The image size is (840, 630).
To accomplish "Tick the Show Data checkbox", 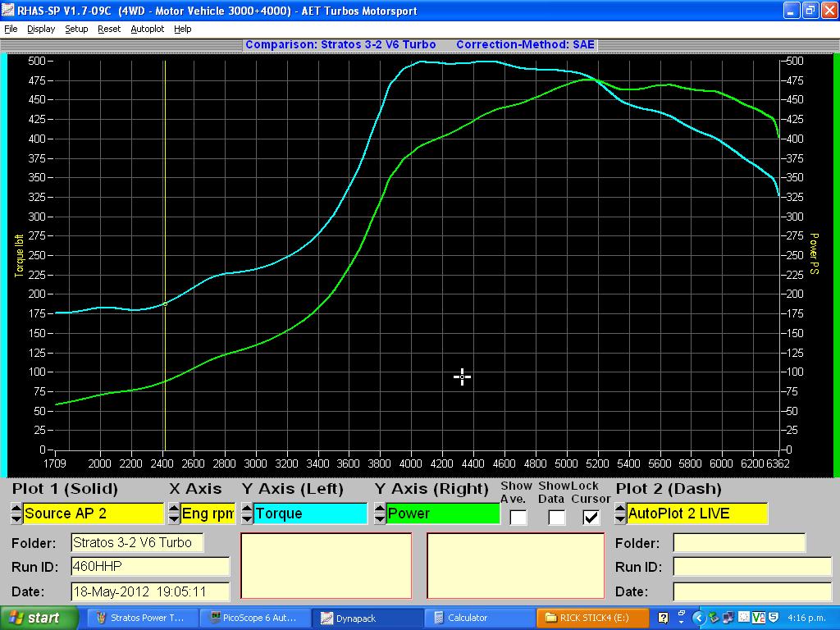I will [556, 518].
